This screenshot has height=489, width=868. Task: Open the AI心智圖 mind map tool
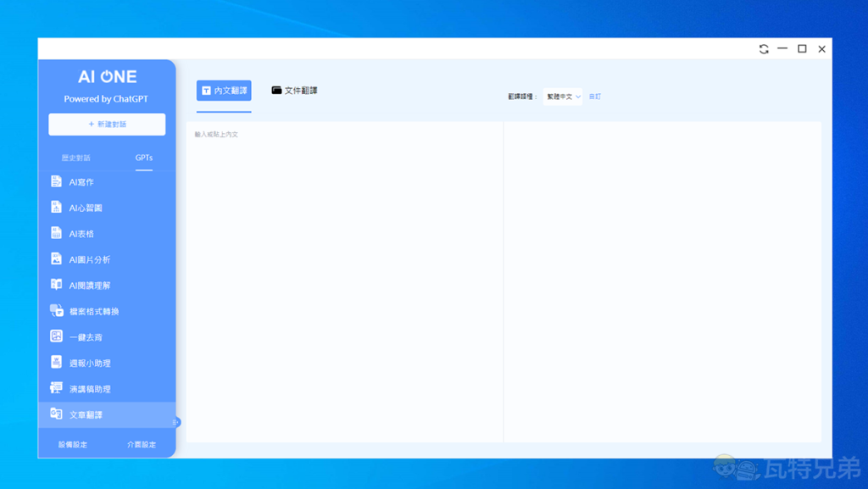click(85, 208)
